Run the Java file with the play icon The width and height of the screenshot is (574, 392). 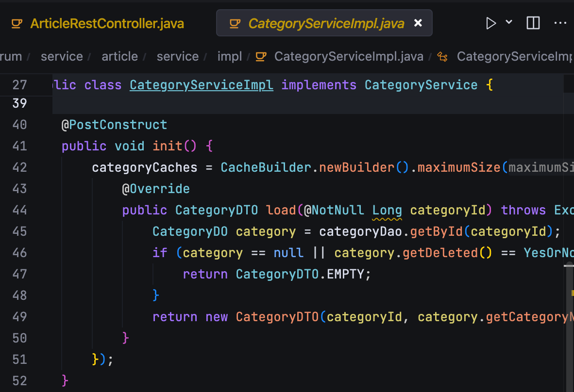(490, 23)
